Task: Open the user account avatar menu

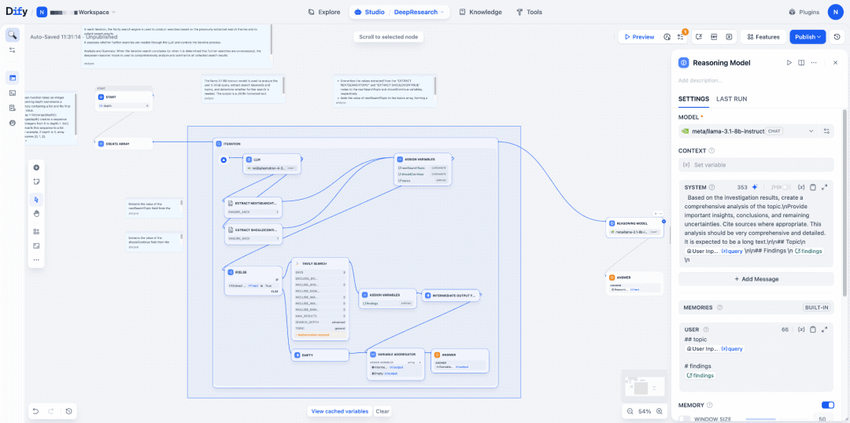Action: tap(835, 12)
